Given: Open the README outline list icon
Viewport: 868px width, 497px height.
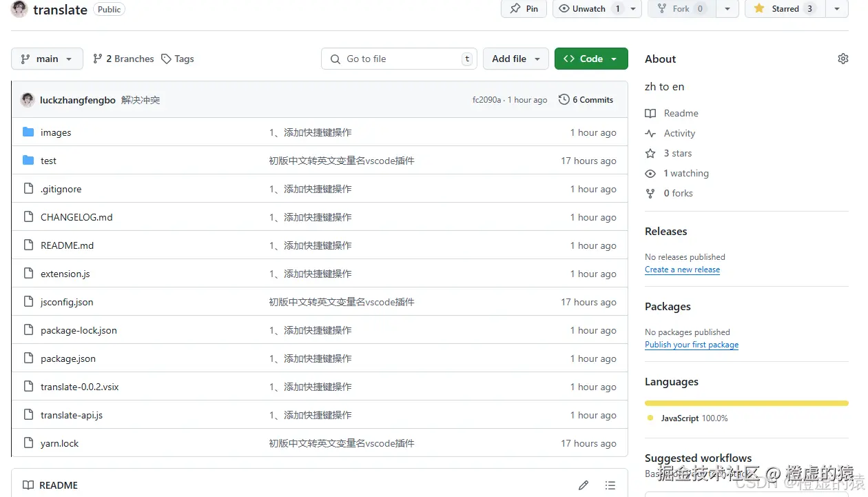Looking at the screenshot, I should (610, 485).
